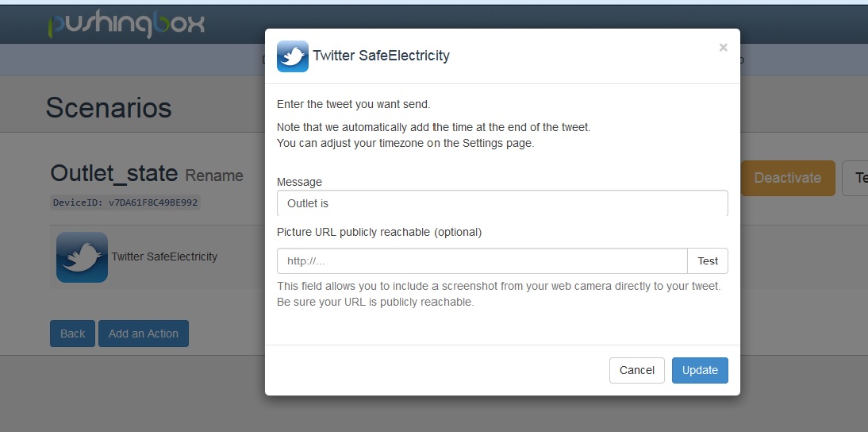Click into the Picture URL field
This screenshot has width=868, height=432.
(x=482, y=261)
